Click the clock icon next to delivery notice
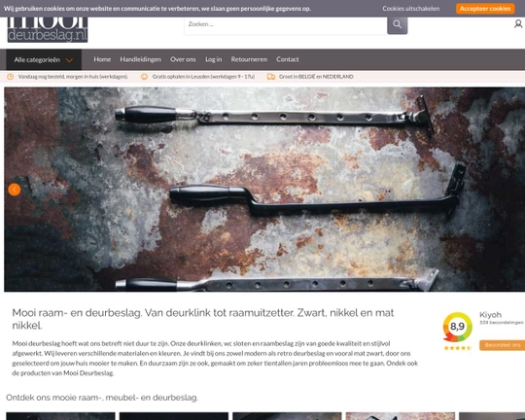 (x=11, y=77)
